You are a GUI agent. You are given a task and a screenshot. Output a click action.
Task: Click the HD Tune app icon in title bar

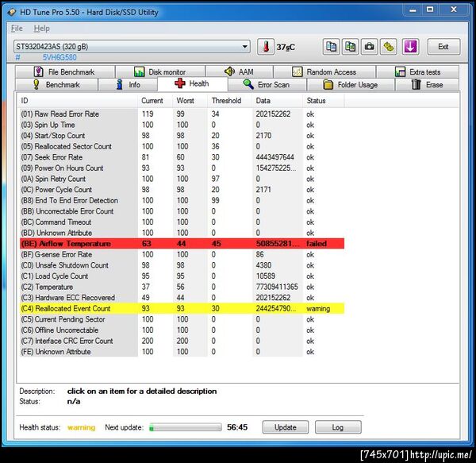point(12,12)
